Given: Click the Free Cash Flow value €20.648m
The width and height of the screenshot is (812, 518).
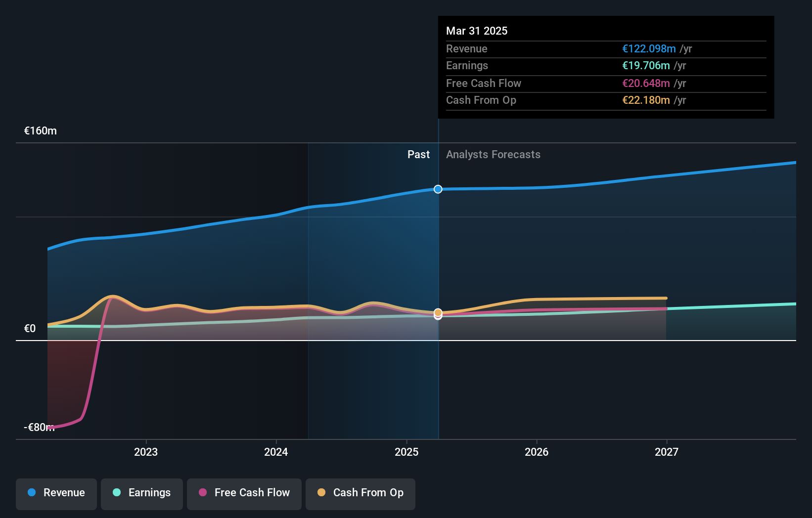Looking at the screenshot, I should pyautogui.click(x=646, y=84).
